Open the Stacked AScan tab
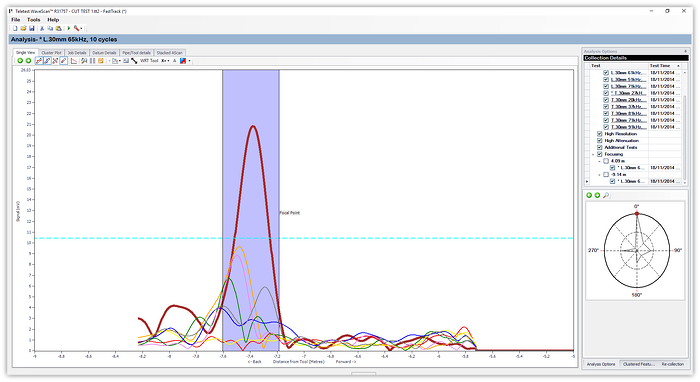This screenshot has width=700, height=382. pos(170,53)
